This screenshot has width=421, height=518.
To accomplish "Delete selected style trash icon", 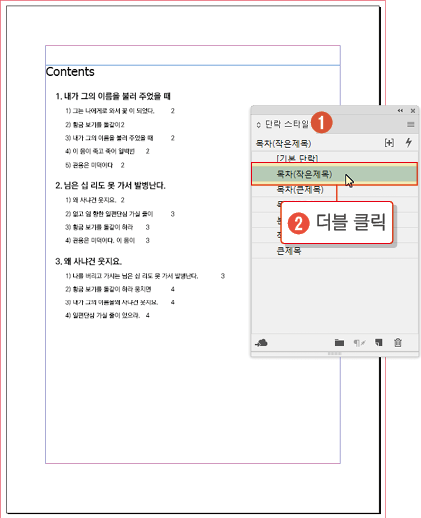I will pos(398,342).
